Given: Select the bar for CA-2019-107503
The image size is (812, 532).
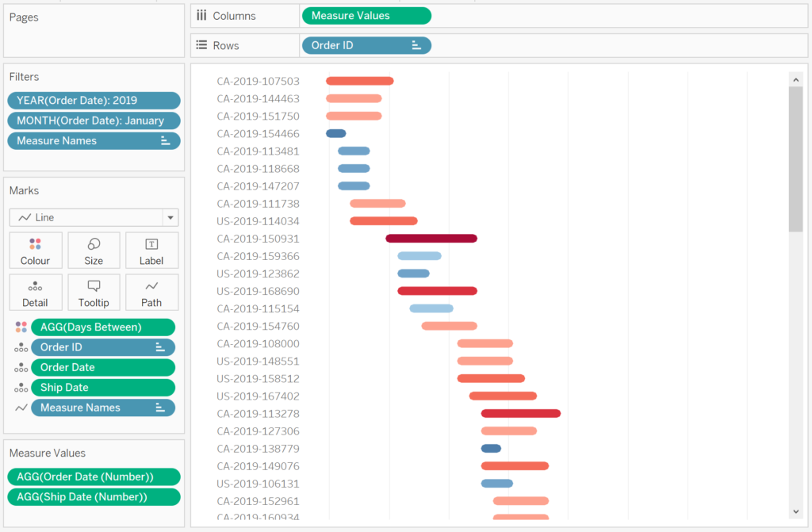Looking at the screenshot, I should pos(360,81).
